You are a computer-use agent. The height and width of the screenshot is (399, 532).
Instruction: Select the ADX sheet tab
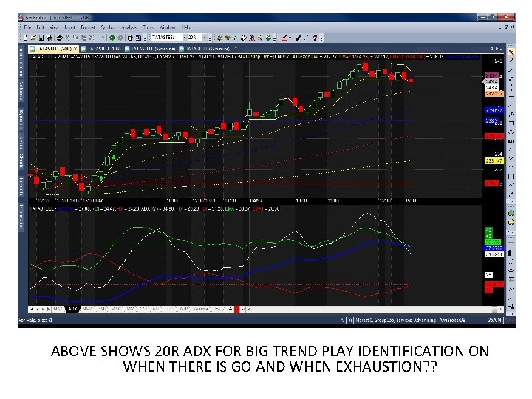click(x=72, y=309)
